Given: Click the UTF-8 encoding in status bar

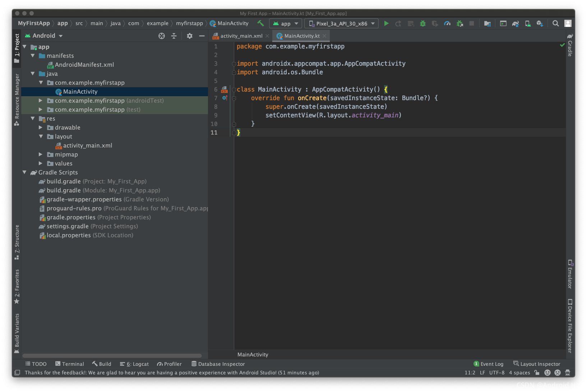Looking at the screenshot, I should click(497, 373).
